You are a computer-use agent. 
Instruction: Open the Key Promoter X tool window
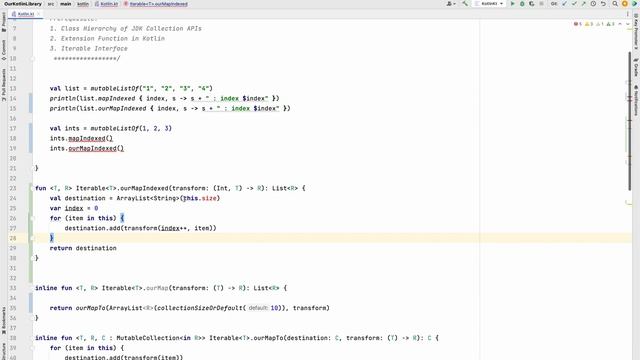coord(636,32)
